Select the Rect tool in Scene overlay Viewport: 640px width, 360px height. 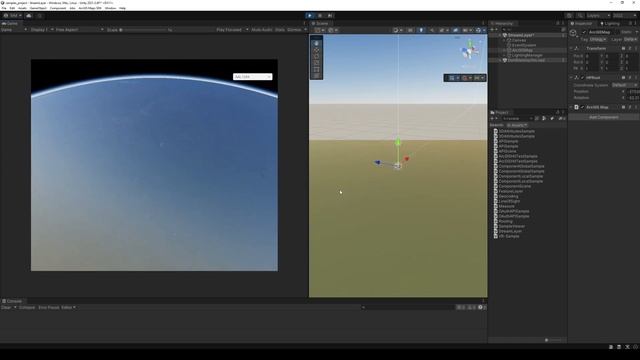316,70
